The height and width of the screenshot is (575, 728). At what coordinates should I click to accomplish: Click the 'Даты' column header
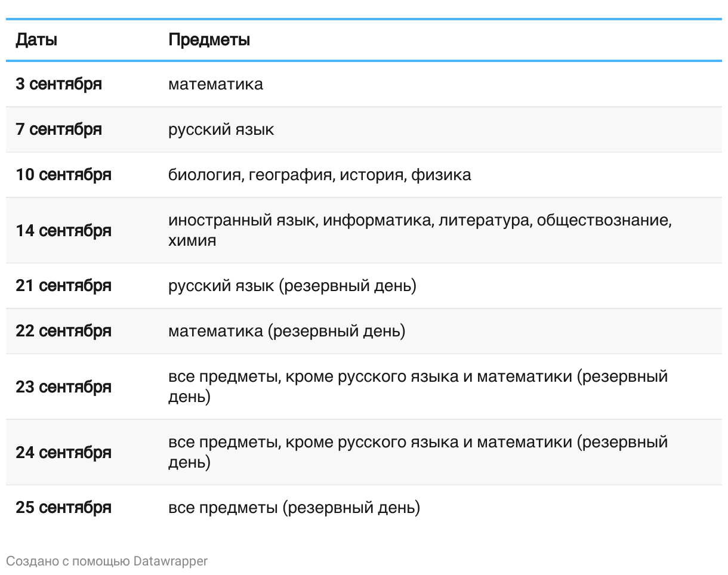click(x=36, y=40)
